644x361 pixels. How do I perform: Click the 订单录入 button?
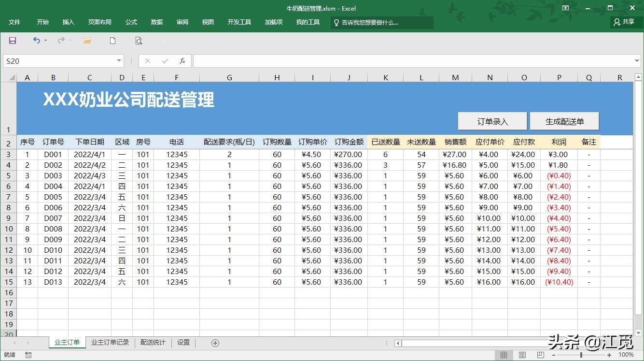492,121
